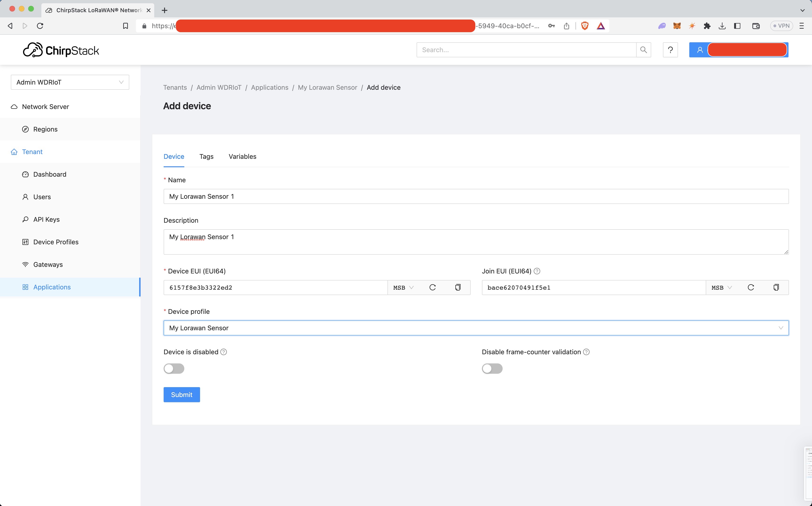This screenshot has width=812, height=506.
Task: Regenerate the Join EUI value
Action: pos(750,288)
